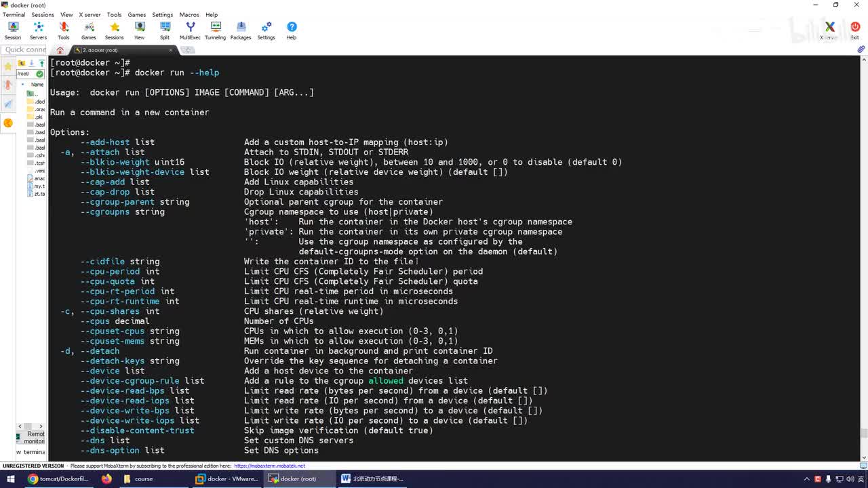Click the Quick connect input field

[x=24, y=49]
